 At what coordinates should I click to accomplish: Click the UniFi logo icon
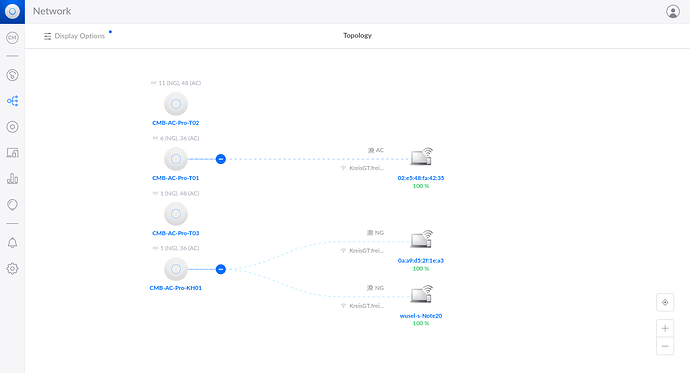click(12, 11)
